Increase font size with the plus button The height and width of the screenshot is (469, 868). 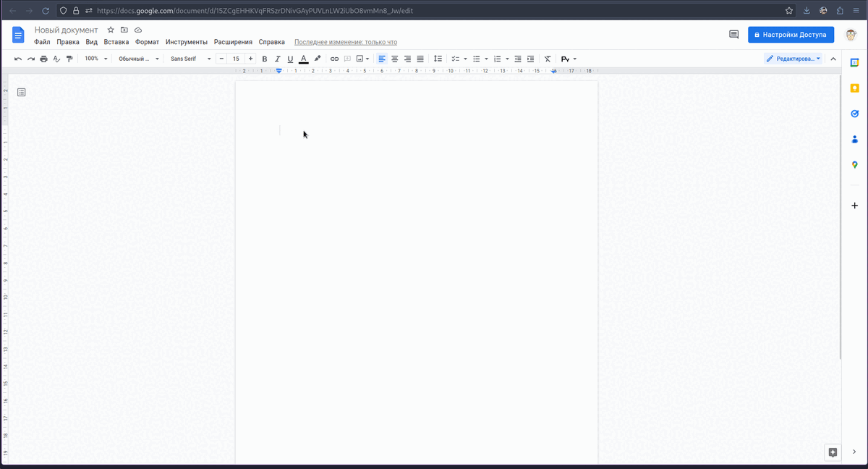coord(250,59)
